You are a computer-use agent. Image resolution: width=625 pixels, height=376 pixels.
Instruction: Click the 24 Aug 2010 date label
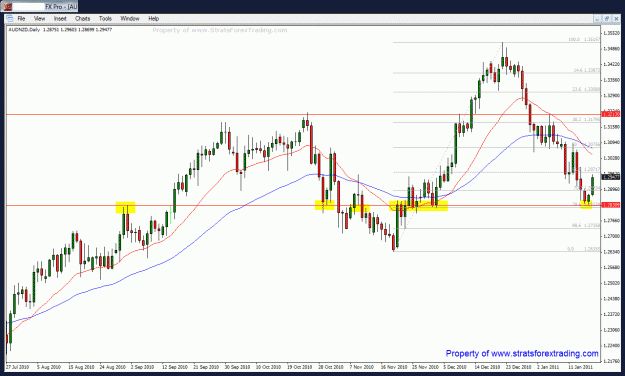click(113, 367)
